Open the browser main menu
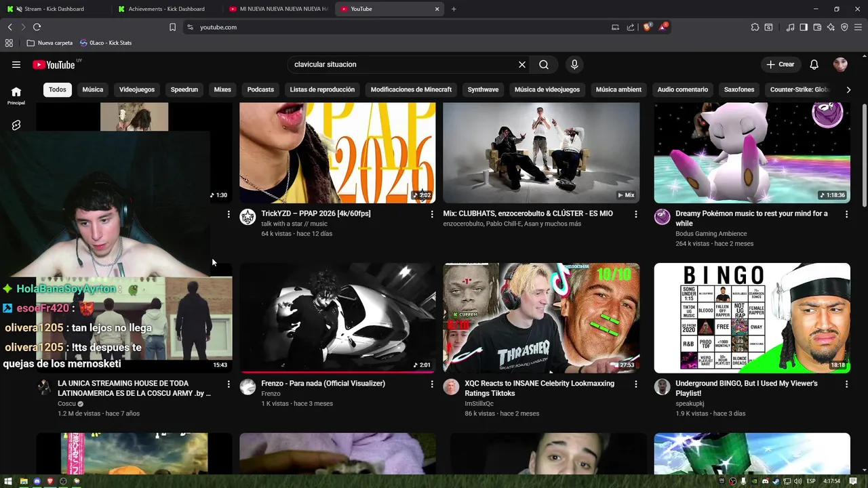The image size is (868, 488). [x=858, y=27]
